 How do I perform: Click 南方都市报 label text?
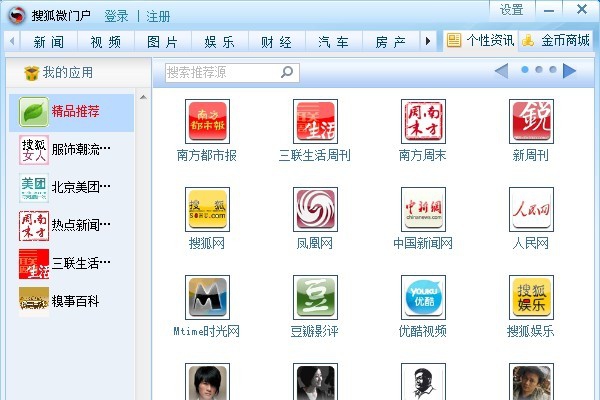pyautogui.click(x=207, y=155)
